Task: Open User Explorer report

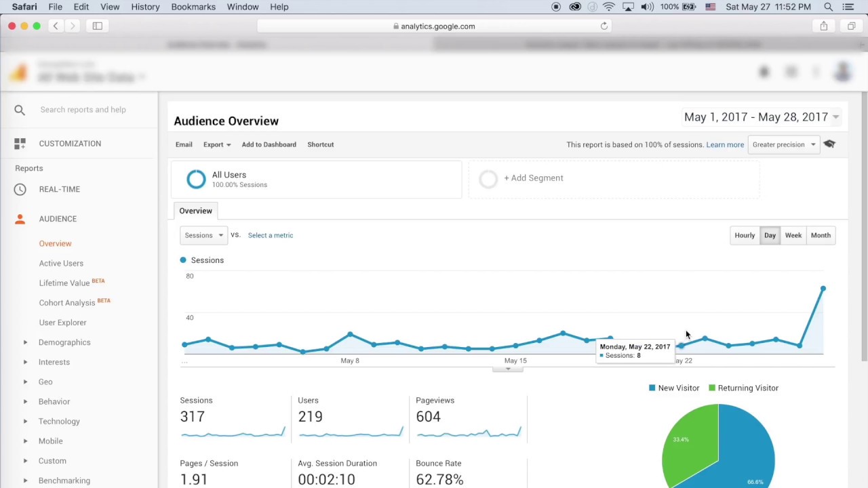Action: point(62,323)
